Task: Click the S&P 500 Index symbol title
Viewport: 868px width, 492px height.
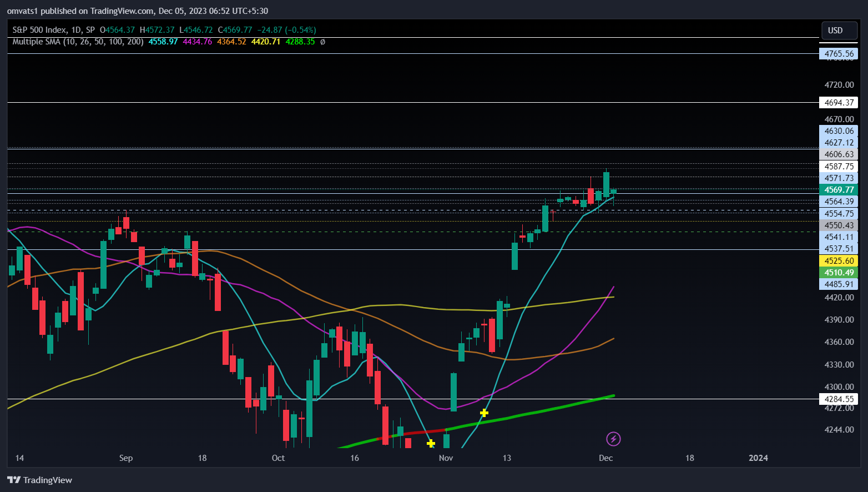Action: [39, 30]
